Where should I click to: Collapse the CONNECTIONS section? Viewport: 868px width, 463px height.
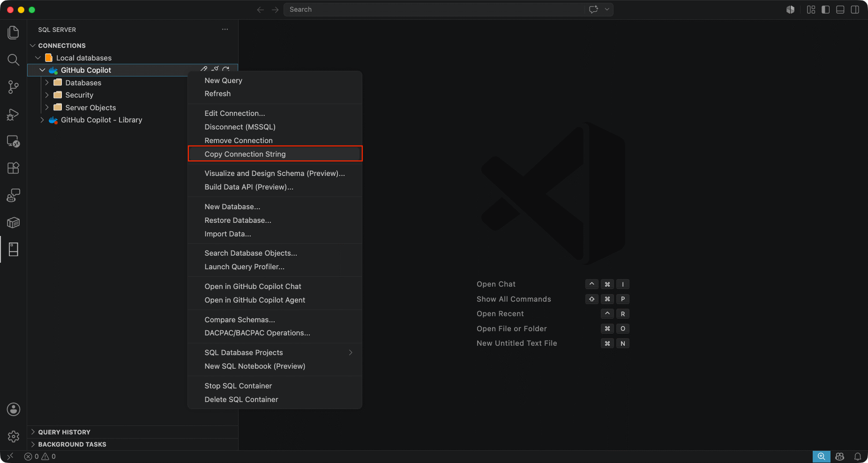(33, 46)
